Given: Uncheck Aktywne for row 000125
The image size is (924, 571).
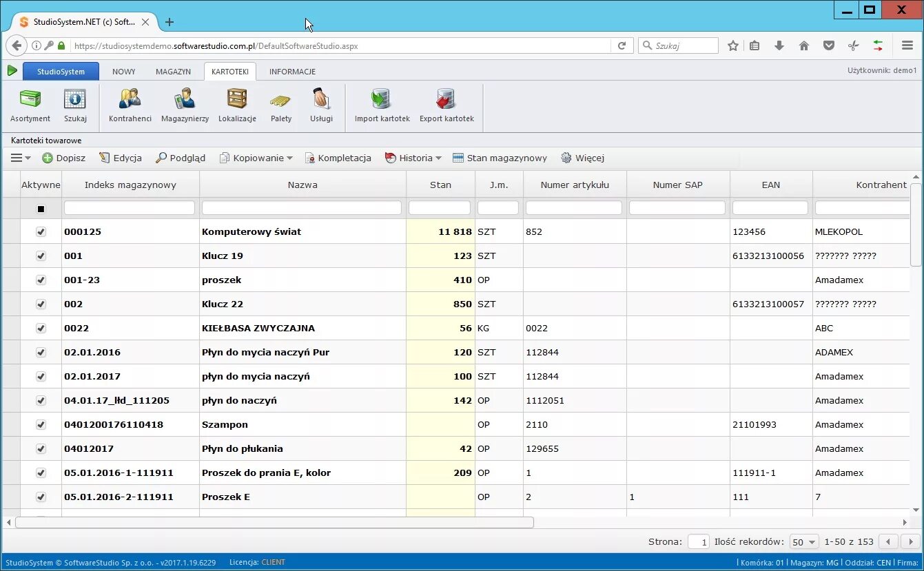Looking at the screenshot, I should coord(41,232).
